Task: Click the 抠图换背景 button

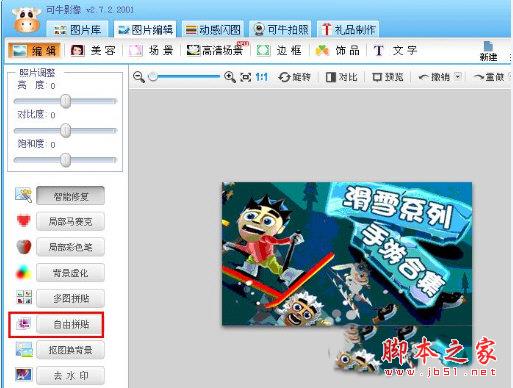Action: pos(70,350)
